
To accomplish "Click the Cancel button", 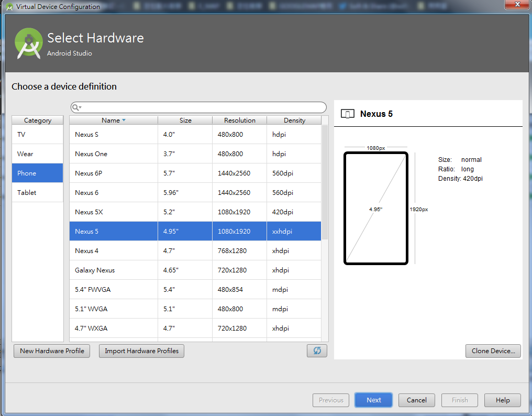I will point(417,400).
